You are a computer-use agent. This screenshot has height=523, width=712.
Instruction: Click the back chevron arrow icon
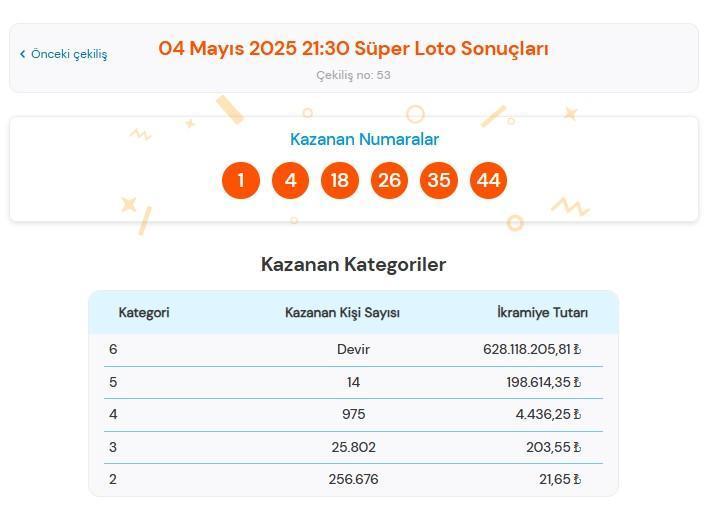pyautogui.click(x=22, y=54)
